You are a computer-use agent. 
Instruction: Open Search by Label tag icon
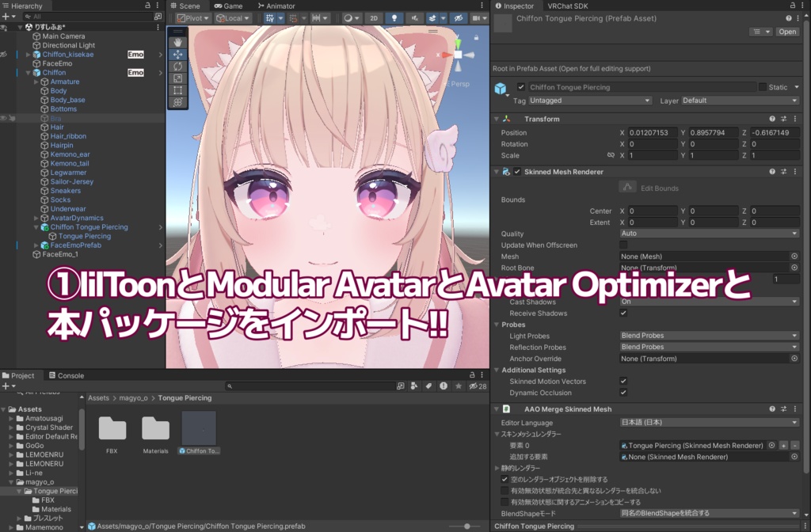click(x=428, y=386)
